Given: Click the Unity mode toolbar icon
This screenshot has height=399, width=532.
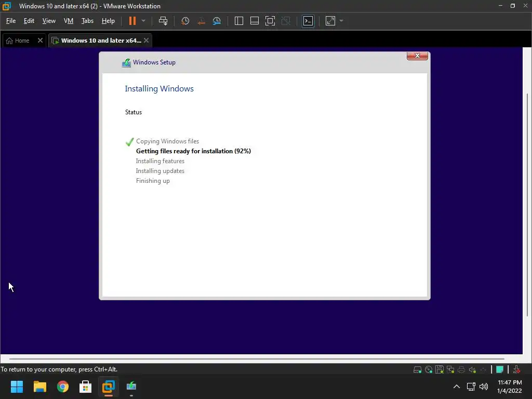Looking at the screenshot, I should pos(286,21).
